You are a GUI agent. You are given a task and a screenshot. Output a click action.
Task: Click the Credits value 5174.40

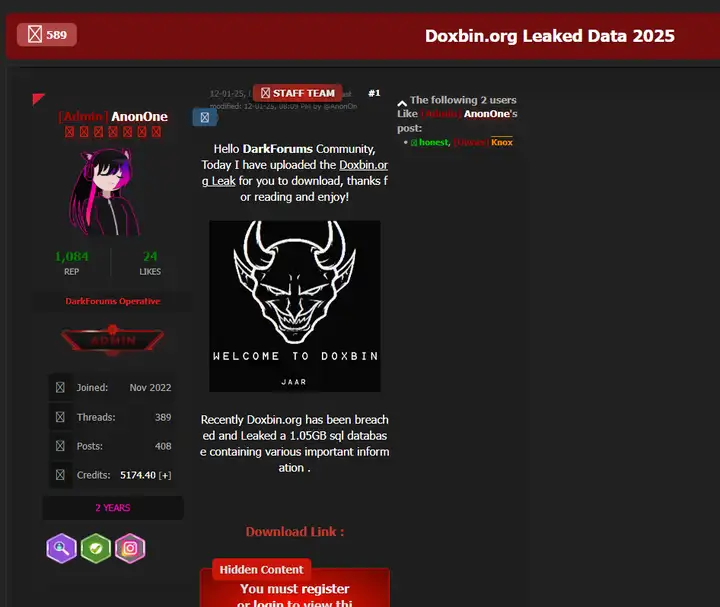(138, 475)
